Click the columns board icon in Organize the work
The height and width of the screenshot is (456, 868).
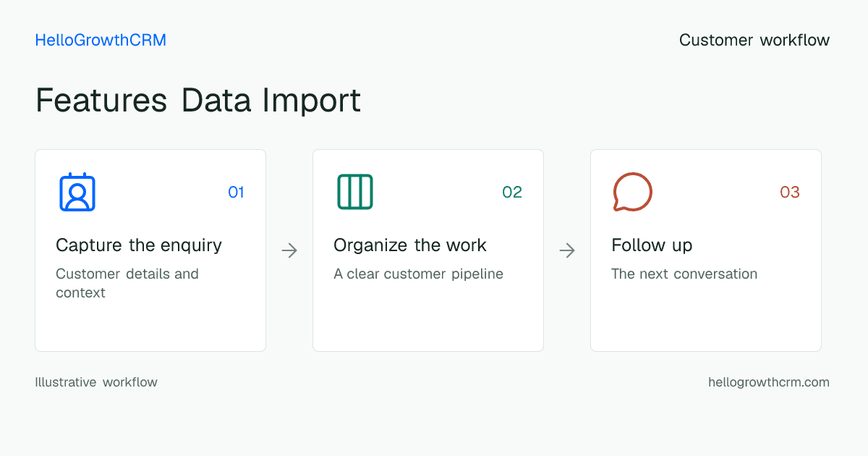tap(355, 192)
